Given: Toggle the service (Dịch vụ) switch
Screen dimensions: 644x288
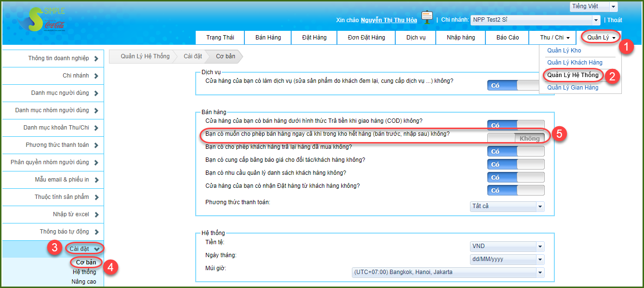Looking at the screenshot, I should (515, 86).
